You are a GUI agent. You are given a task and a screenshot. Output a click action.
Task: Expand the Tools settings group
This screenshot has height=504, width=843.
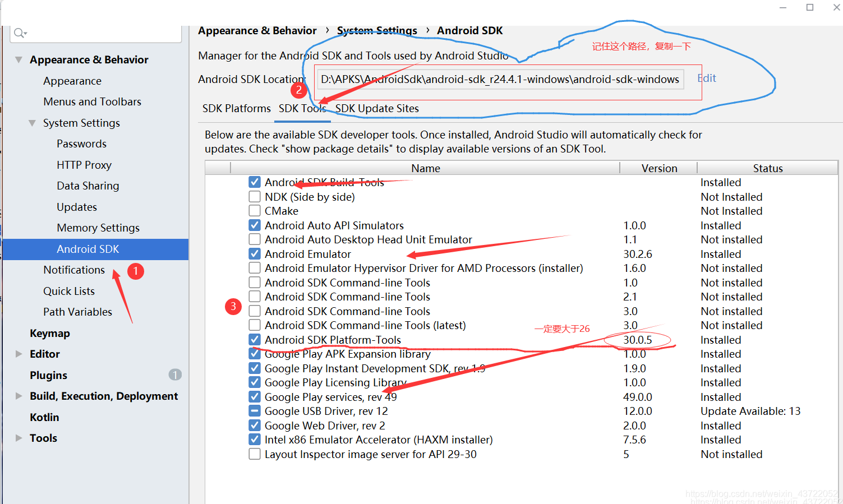click(19, 438)
